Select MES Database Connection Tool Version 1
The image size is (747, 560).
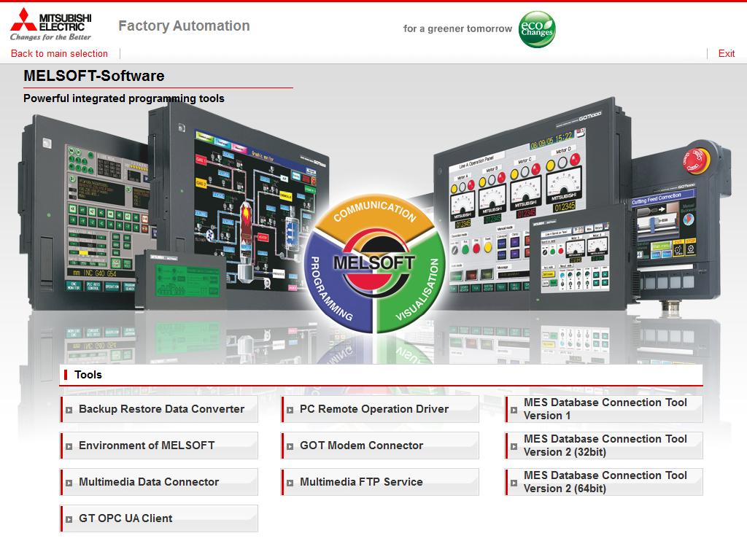(604, 409)
